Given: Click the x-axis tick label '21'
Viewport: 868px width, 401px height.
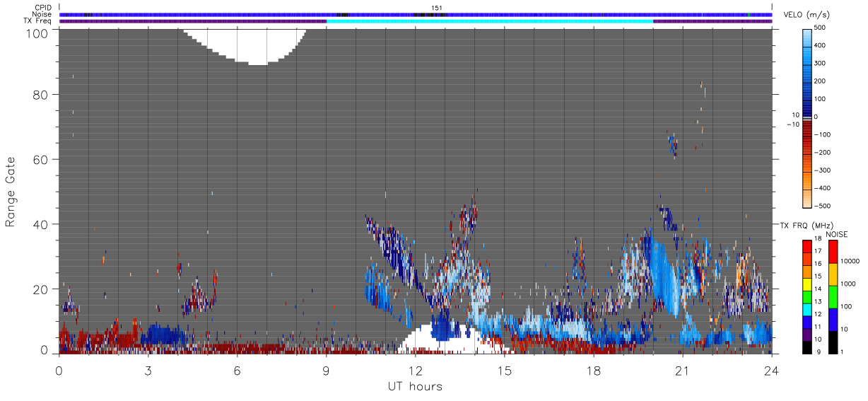Looking at the screenshot, I should 682,371.
